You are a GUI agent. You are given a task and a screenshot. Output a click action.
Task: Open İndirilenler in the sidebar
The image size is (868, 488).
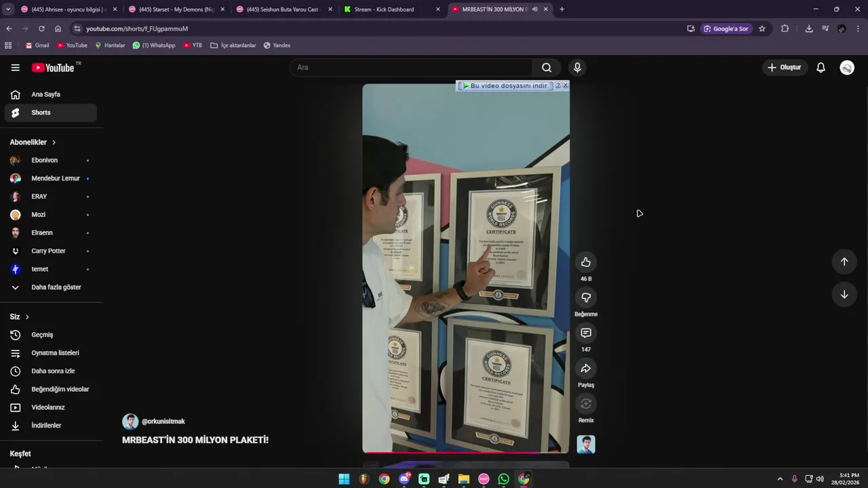(x=52, y=426)
